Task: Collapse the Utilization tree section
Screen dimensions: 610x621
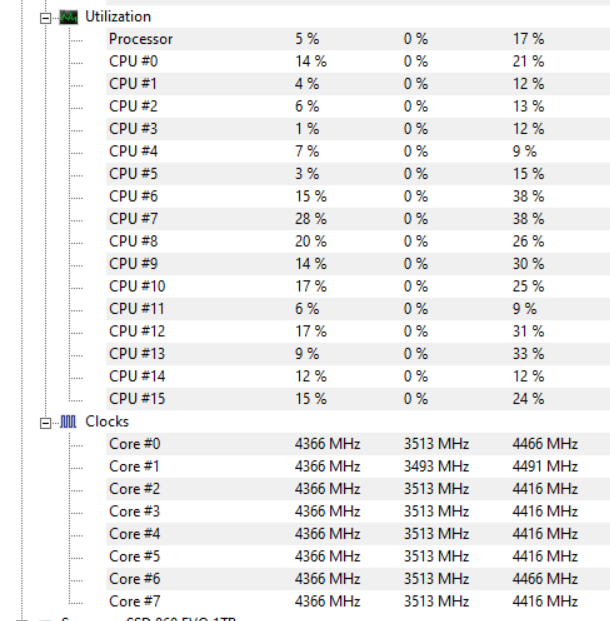Action: click(x=46, y=18)
